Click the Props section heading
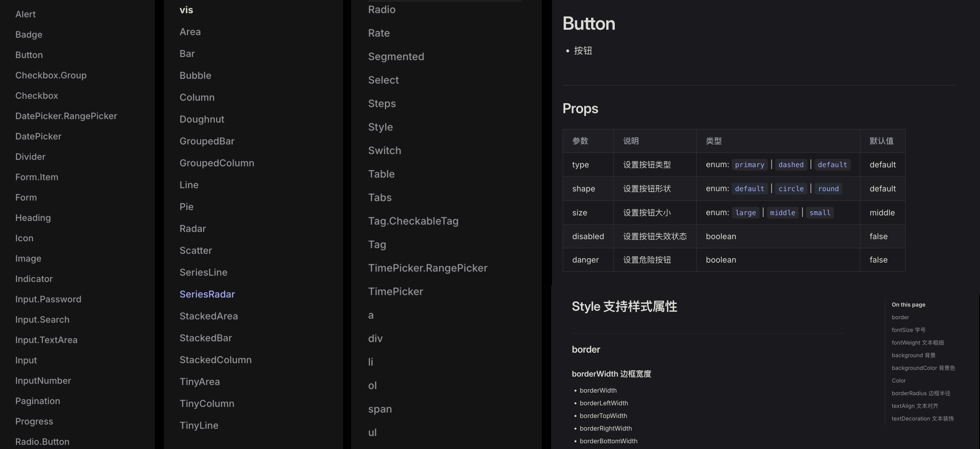 coord(580,108)
